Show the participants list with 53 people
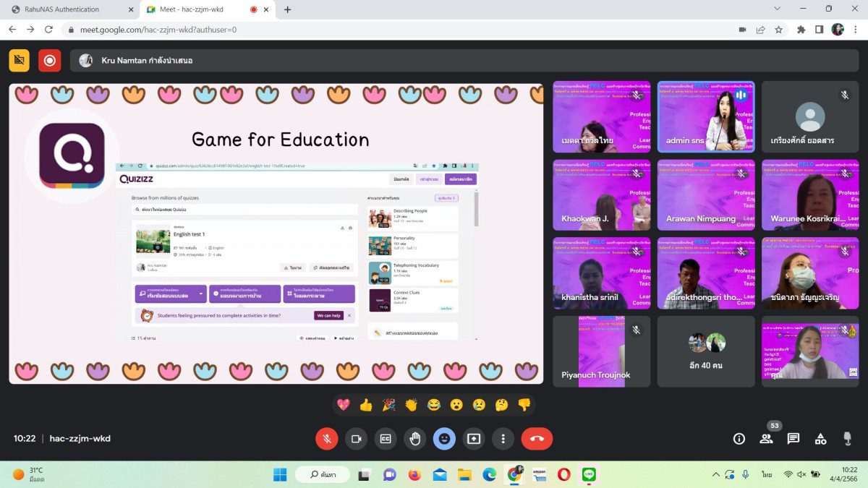Image resolution: width=868 pixels, height=488 pixels. click(x=766, y=438)
